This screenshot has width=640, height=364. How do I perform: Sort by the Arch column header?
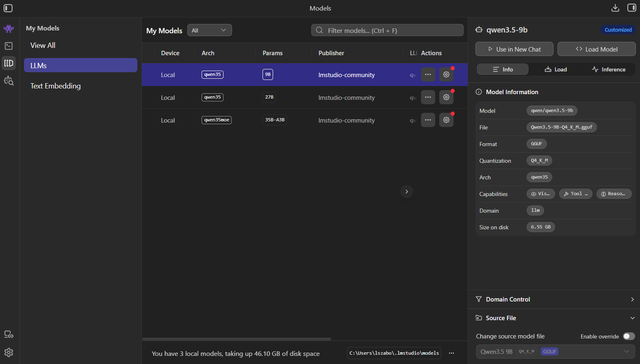click(x=208, y=53)
